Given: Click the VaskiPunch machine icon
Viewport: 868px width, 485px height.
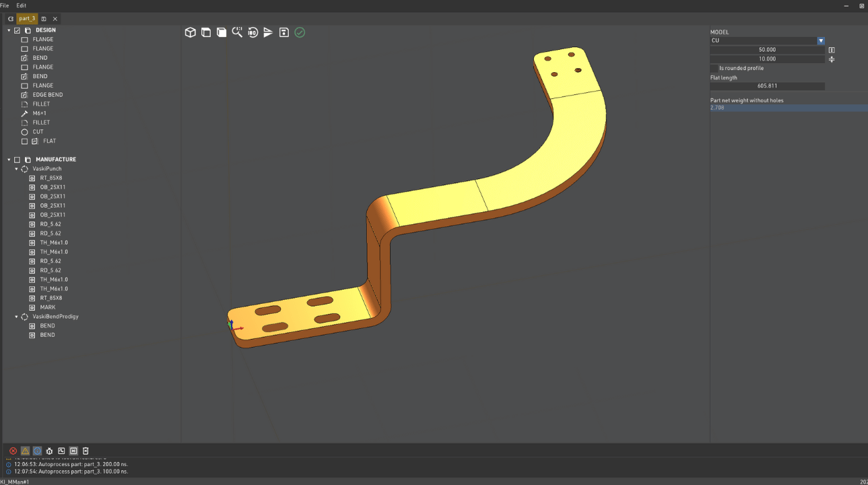Looking at the screenshot, I should click(25, 168).
